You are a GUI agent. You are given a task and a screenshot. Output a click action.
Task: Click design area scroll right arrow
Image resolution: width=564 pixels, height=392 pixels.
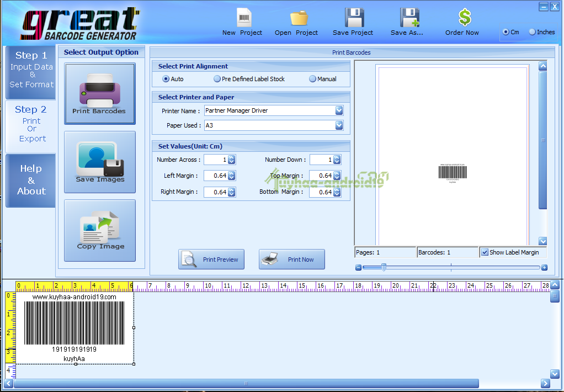[545, 383]
